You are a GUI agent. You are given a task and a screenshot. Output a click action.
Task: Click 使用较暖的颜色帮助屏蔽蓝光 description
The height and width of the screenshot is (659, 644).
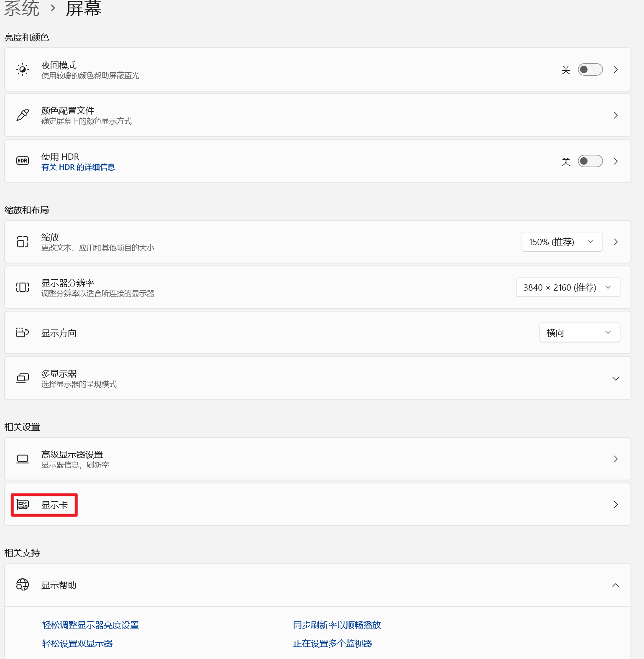[90, 76]
